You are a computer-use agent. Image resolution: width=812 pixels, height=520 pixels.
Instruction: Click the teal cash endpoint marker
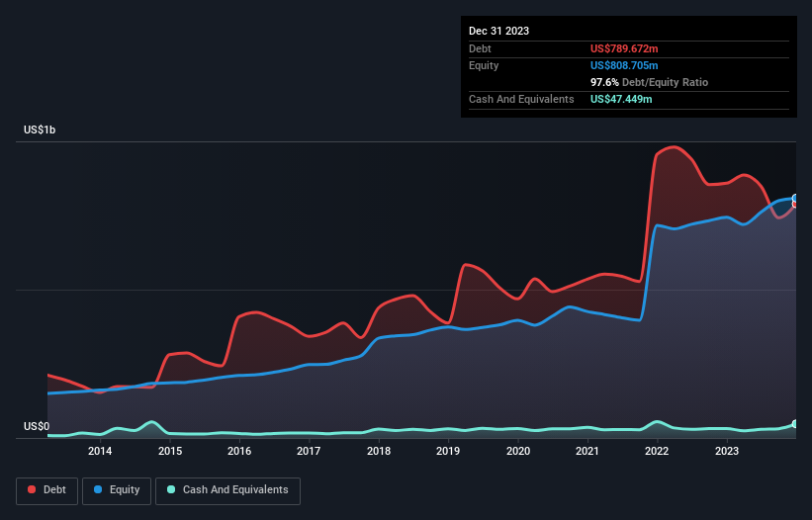pyautogui.click(x=795, y=424)
